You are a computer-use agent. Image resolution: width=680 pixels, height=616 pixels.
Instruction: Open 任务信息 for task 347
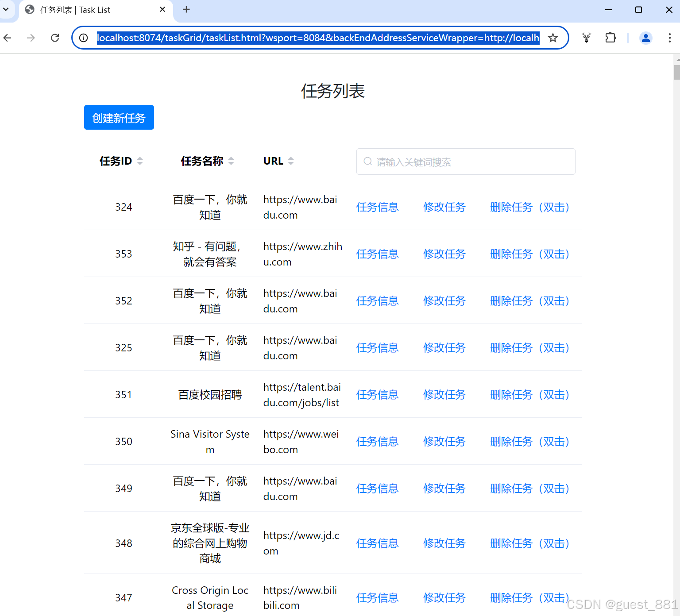[378, 598]
